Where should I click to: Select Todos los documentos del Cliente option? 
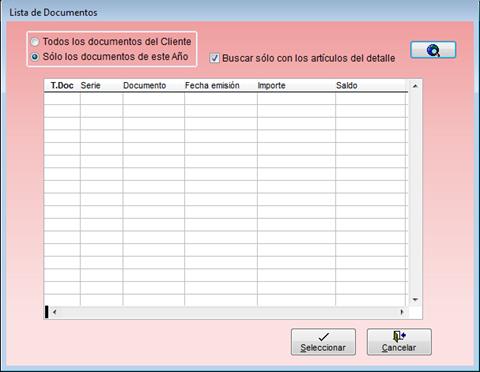point(35,42)
